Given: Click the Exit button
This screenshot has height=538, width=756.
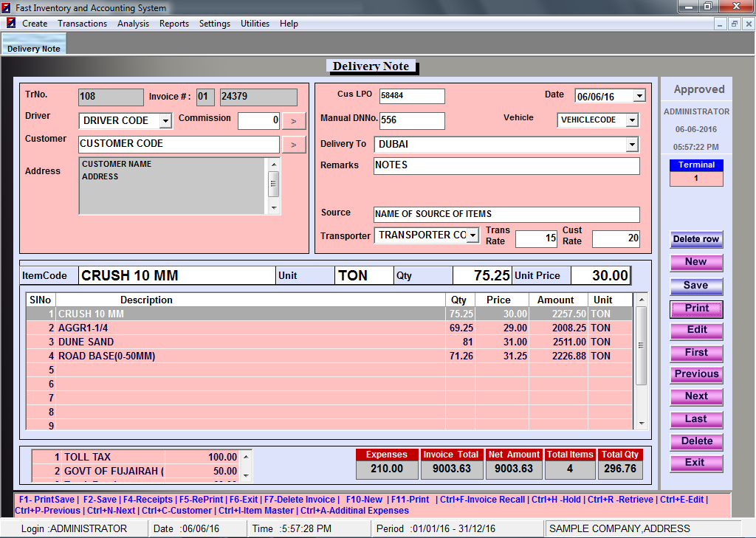Looking at the screenshot, I should [x=695, y=463].
